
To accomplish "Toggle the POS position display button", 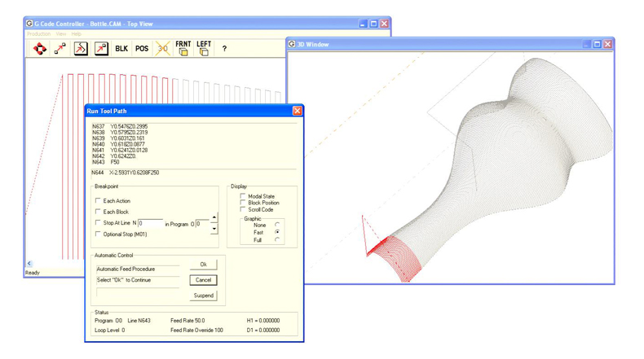I will point(142,49).
